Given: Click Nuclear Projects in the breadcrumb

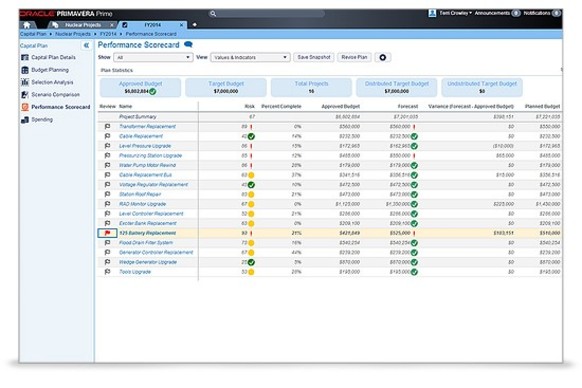Looking at the screenshot, I should click(x=73, y=34).
